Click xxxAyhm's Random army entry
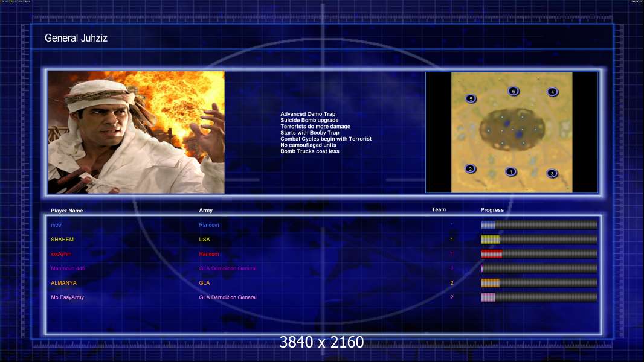This screenshot has height=362, width=644. click(208, 254)
